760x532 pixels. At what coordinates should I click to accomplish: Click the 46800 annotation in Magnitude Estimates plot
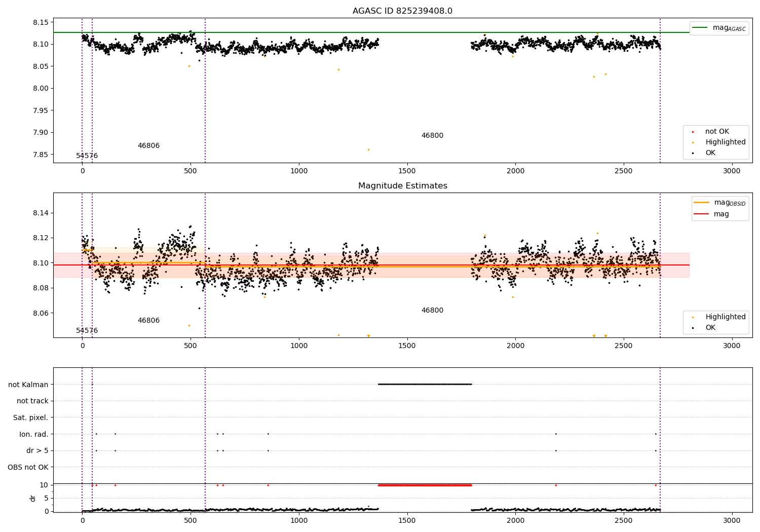click(432, 311)
